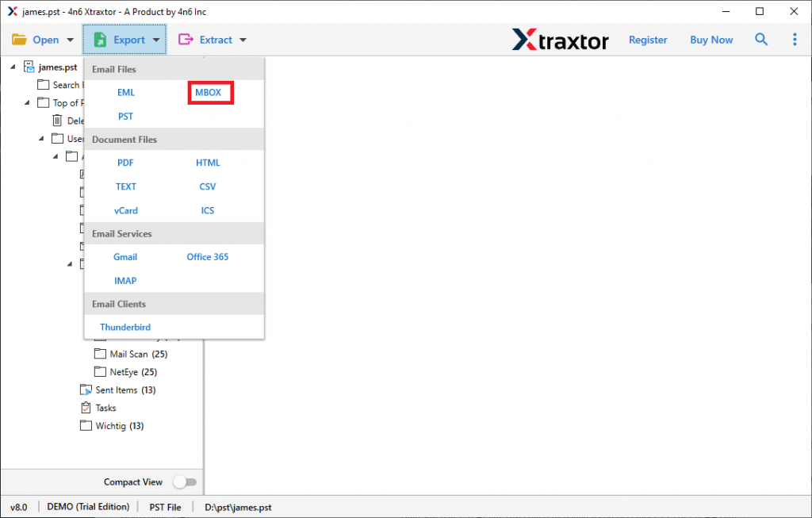Choose PDF export format

coord(125,163)
